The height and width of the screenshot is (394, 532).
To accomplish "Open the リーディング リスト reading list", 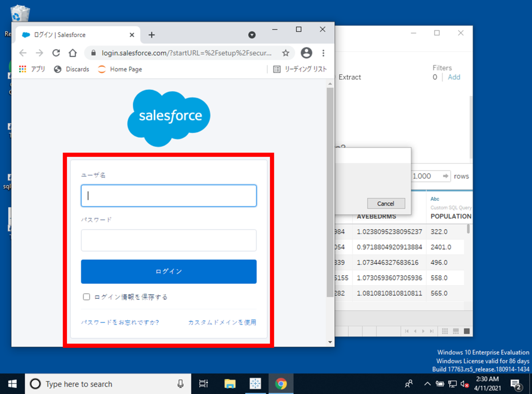I will point(300,69).
